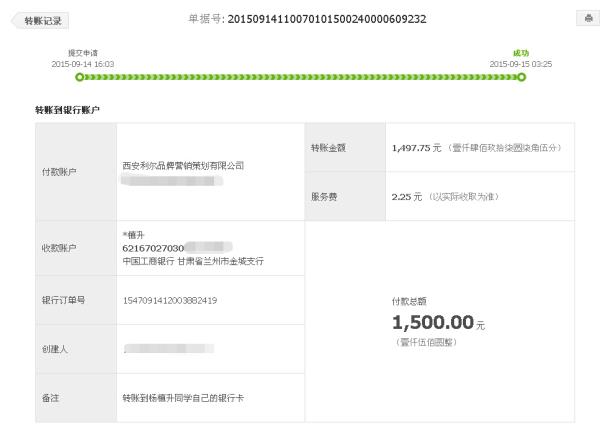Click the 付款总额 amount 1,500.00

pos(433,322)
